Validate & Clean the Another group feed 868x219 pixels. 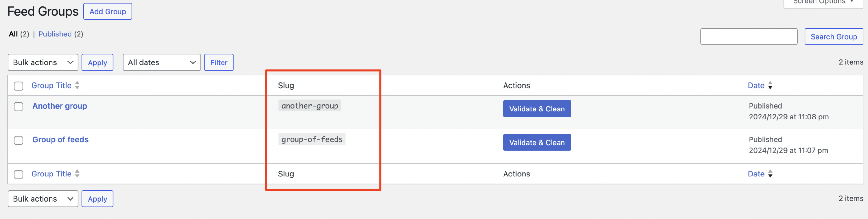click(536, 109)
